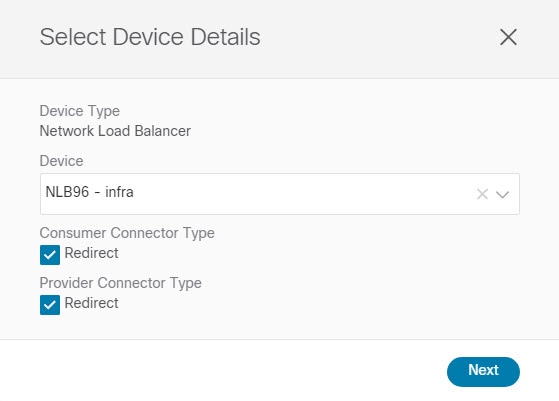Select the Network Load Balancer text
Viewport: 559px width, 401px height.
pos(115,131)
